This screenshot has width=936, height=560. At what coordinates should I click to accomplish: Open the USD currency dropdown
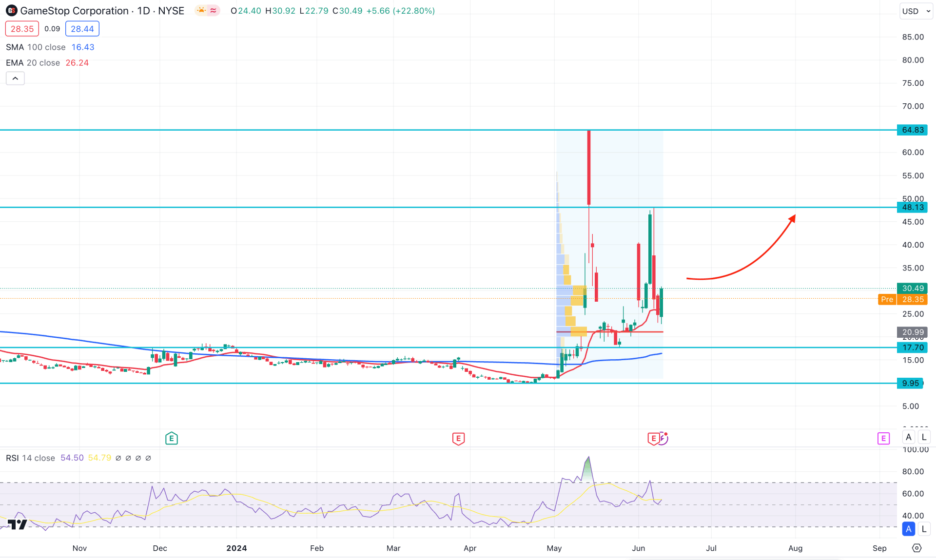coord(916,11)
